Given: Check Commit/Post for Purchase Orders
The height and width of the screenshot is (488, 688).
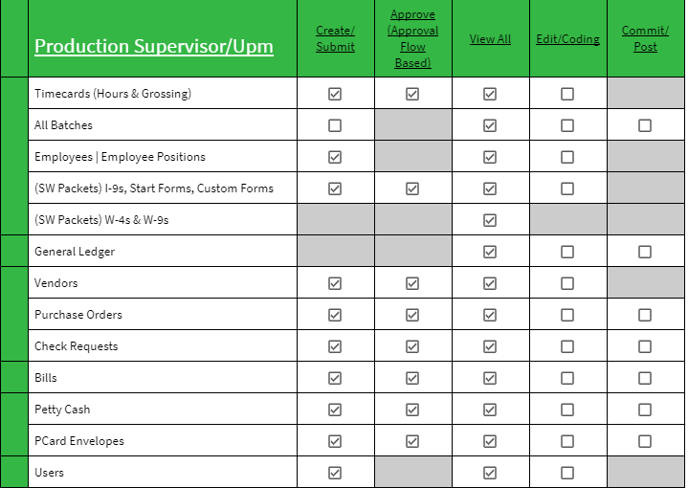Looking at the screenshot, I should point(645,315).
